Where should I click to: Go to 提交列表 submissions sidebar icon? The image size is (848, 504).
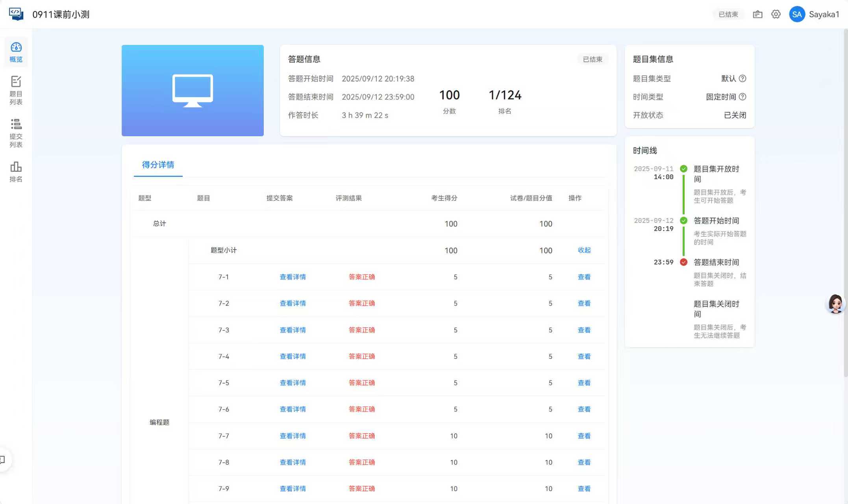(x=16, y=133)
